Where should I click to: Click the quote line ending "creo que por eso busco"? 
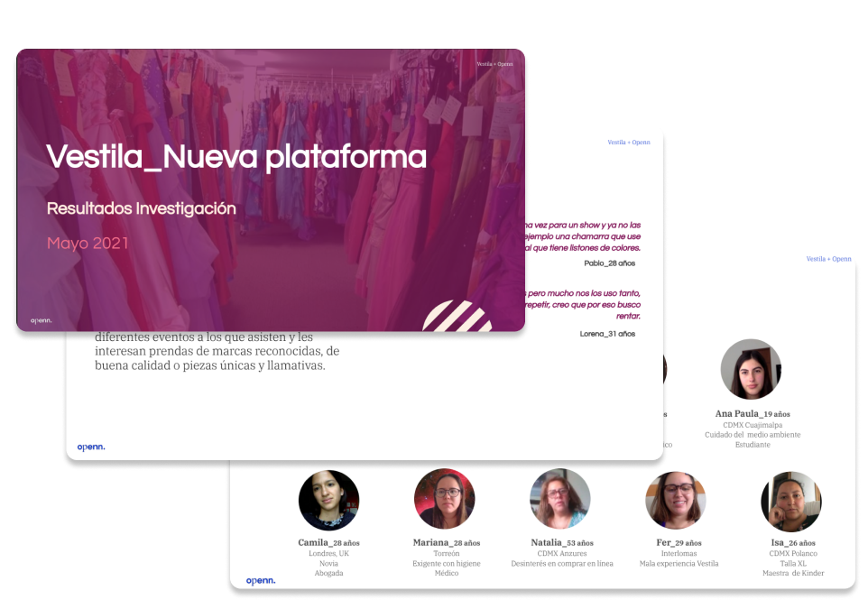coord(583,305)
